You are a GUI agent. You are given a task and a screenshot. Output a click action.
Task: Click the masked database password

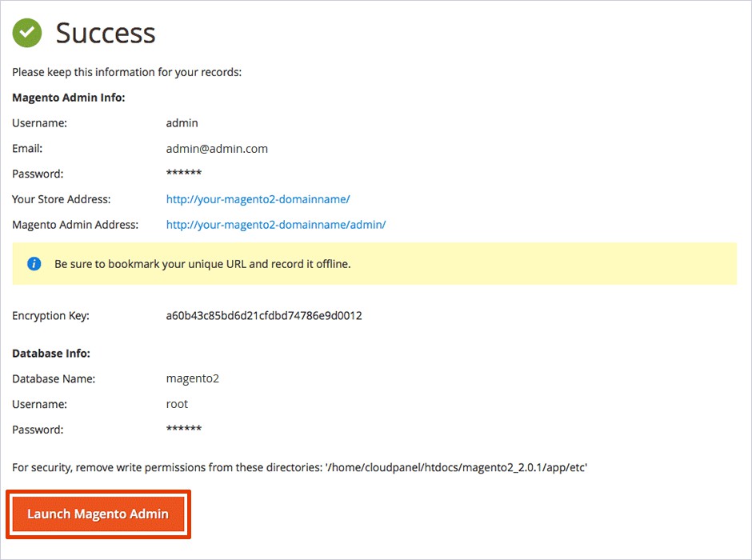183,430
